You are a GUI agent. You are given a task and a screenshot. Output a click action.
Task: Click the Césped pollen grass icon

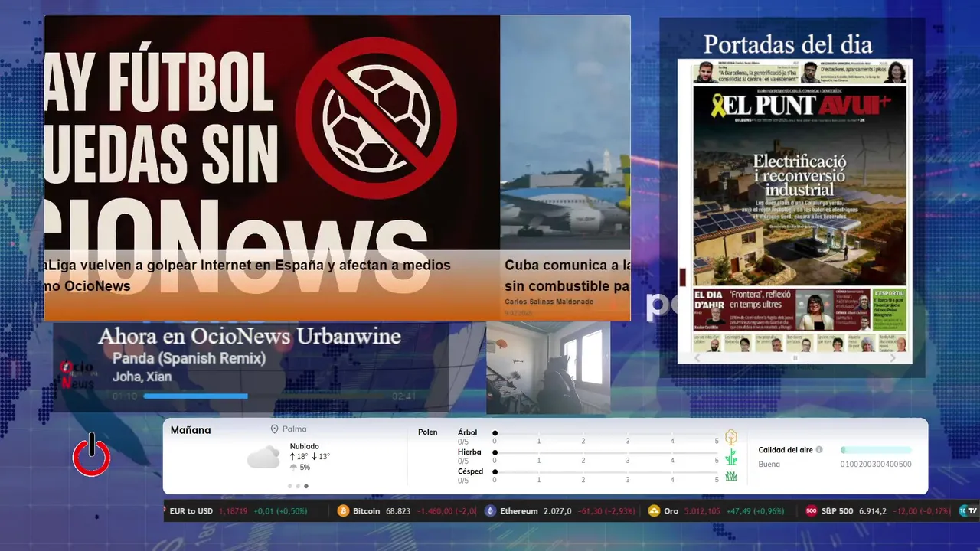[x=731, y=476]
